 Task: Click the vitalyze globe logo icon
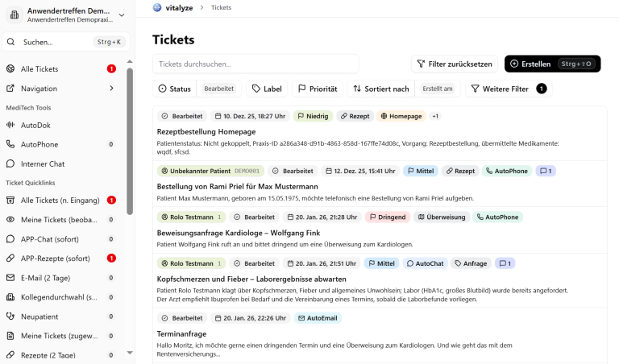tap(157, 7)
